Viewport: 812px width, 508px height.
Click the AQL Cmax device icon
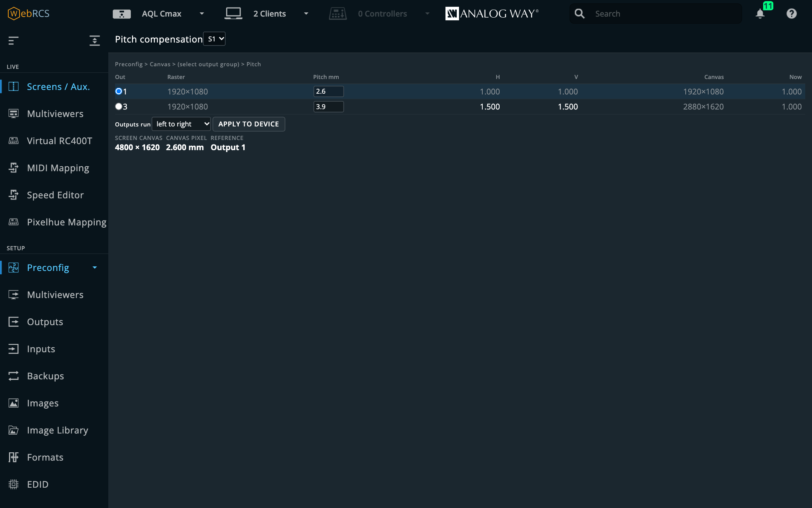(122, 14)
